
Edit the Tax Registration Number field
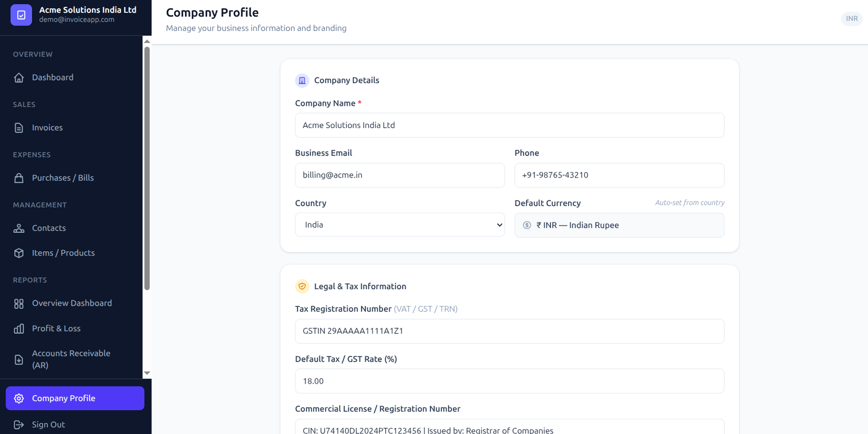point(509,331)
